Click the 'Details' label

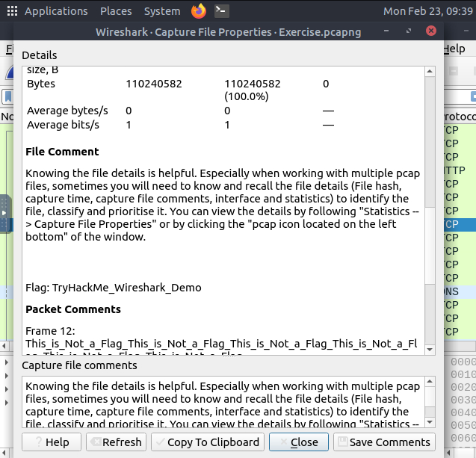tap(40, 55)
